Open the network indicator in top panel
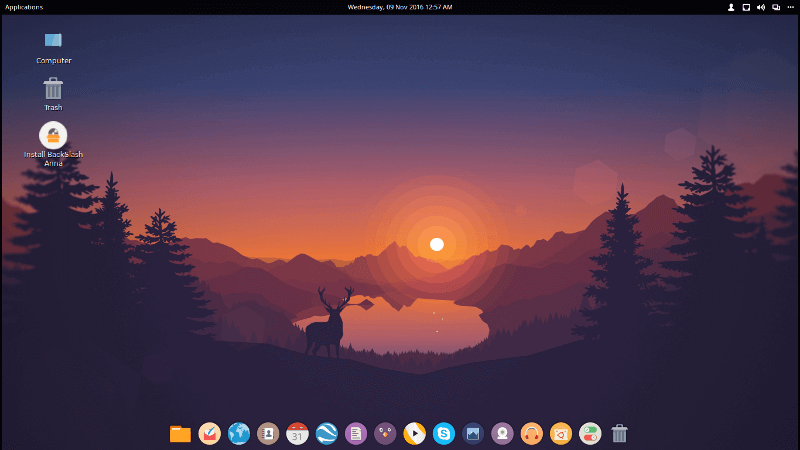Viewport: 800px width, 450px height. (776, 7)
